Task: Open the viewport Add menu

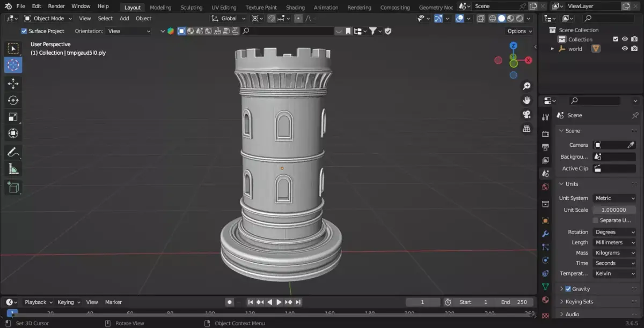Action: point(124,18)
